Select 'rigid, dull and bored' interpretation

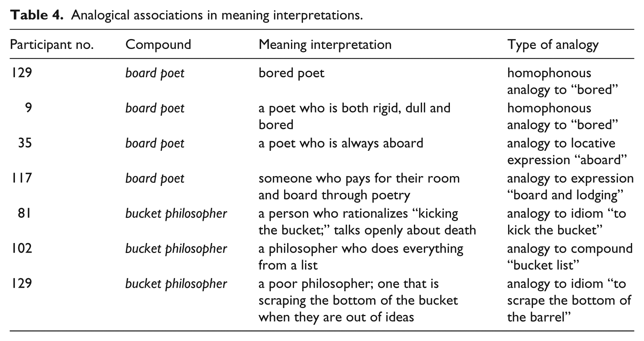click(x=354, y=116)
